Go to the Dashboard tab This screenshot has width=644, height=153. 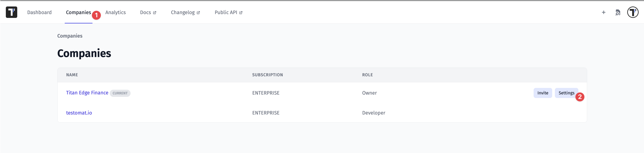pos(39,13)
